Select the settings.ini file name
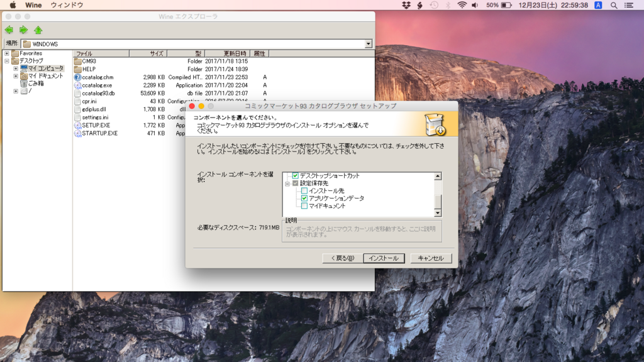Screen dimensions: 644x362 point(95,118)
